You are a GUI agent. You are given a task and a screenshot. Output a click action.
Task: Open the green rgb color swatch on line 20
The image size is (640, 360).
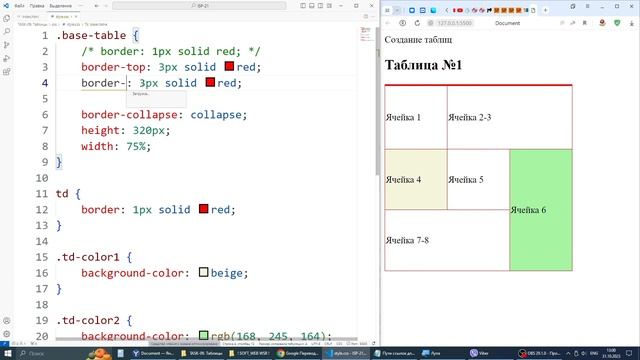point(204,335)
